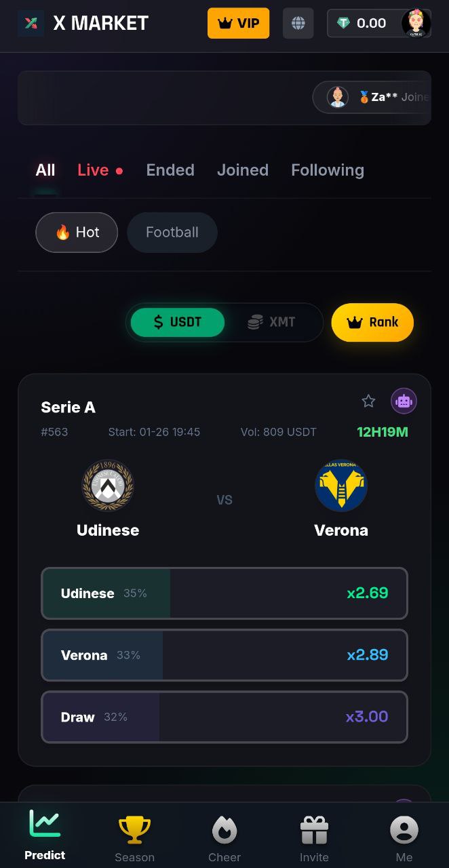Click the purple robot AI icon
Screen dimensions: 449x868
(x=404, y=401)
